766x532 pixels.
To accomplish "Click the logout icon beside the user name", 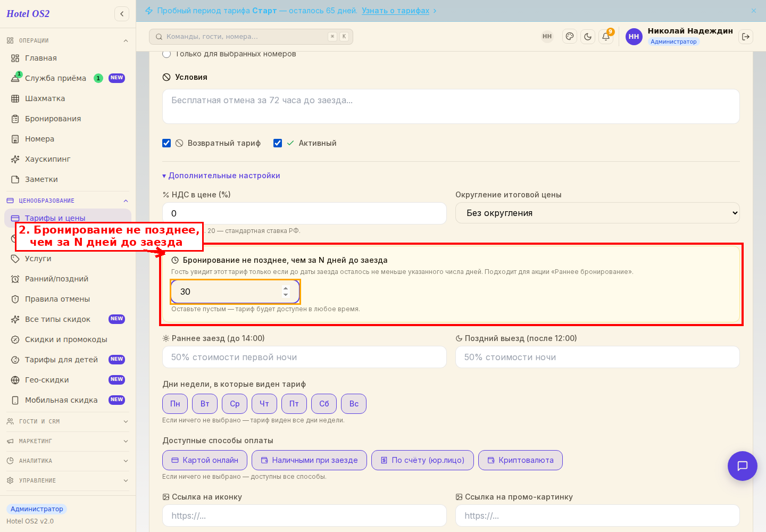I will (746, 37).
